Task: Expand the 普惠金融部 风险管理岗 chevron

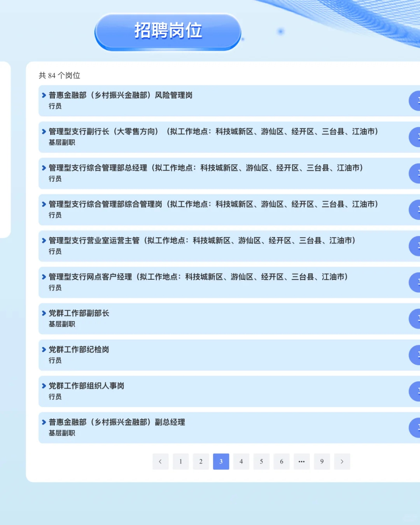Action: click(44, 95)
